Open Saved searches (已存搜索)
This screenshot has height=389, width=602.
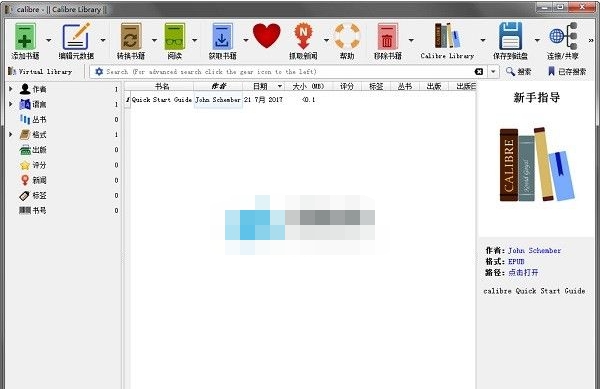pos(567,71)
